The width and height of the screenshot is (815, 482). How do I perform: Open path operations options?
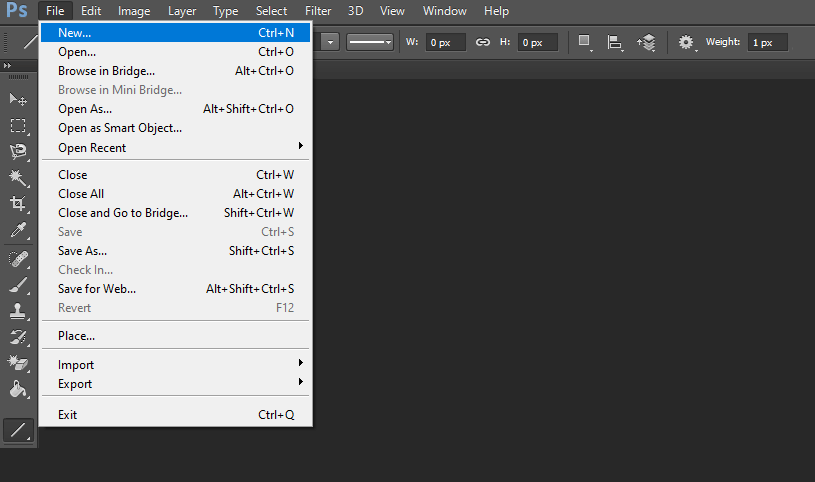coord(585,42)
